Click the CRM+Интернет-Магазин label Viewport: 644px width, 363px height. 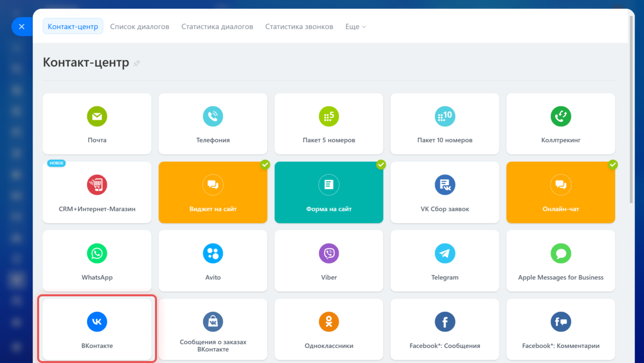coord(97,209)
